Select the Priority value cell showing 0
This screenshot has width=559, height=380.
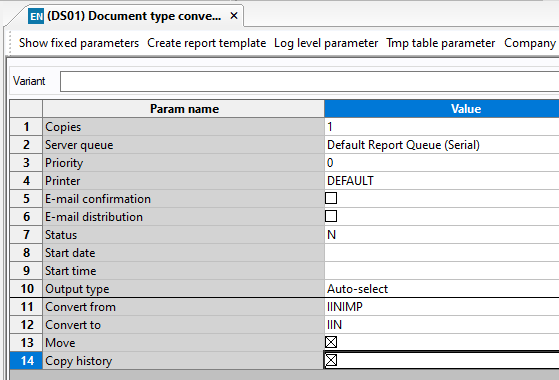point(442,163)
